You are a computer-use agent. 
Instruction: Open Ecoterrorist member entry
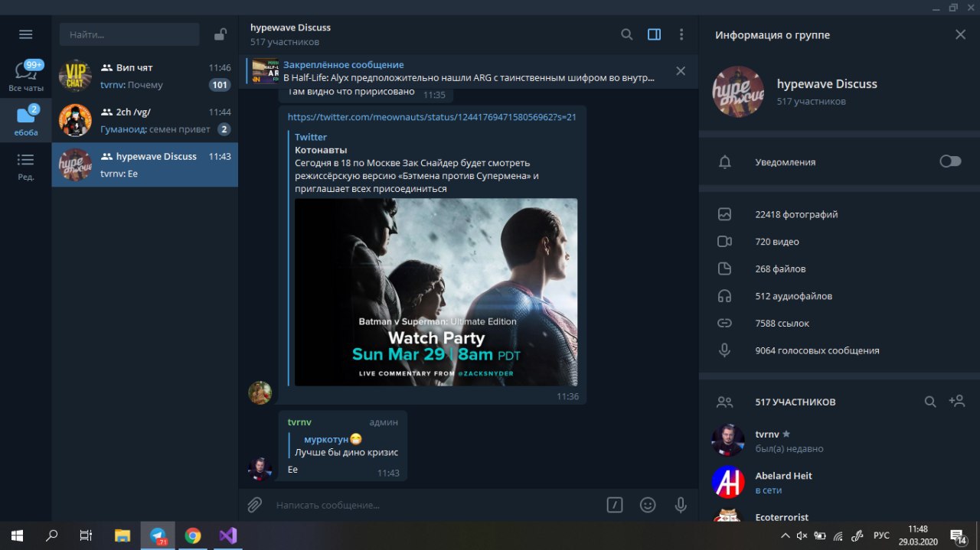point(839,513)
